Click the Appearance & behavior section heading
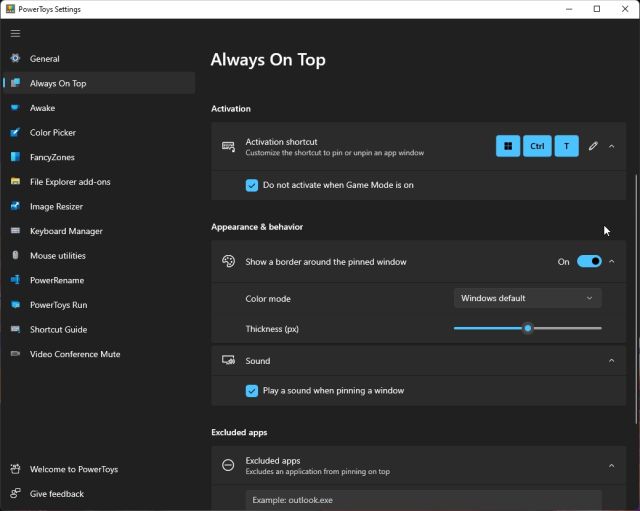Screen dimensions: 640x511 (x=257, y=227)
